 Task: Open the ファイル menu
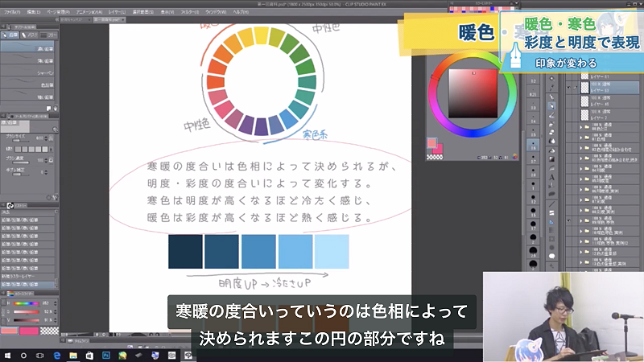pyautogui.click(x=12, y=12)
